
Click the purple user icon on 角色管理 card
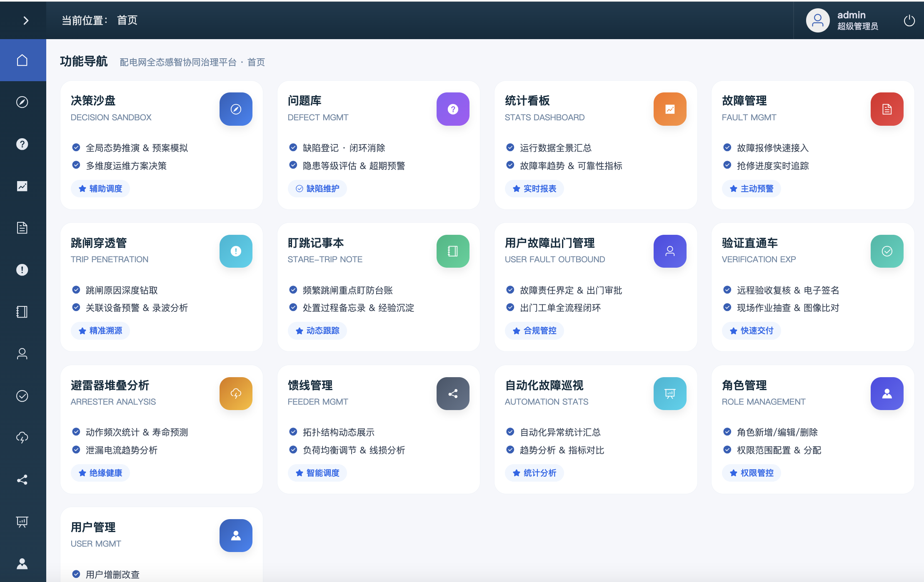tap(887, 393)
